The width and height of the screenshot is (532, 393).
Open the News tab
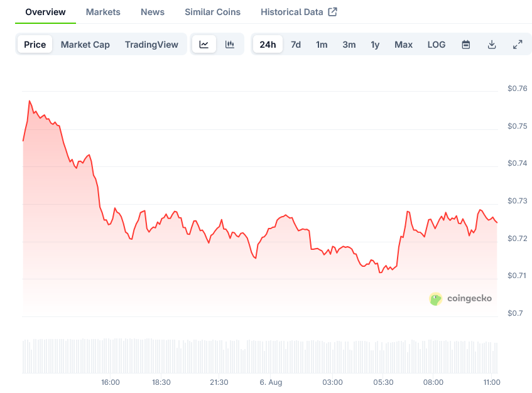pos(153,12)
